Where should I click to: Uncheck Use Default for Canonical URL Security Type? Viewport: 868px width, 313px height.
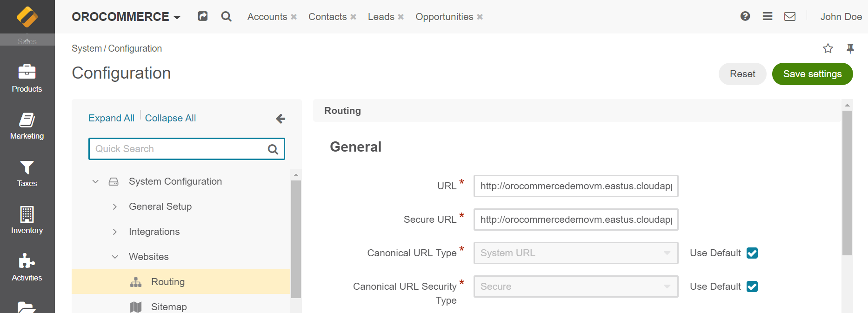(x=752, y=286)
